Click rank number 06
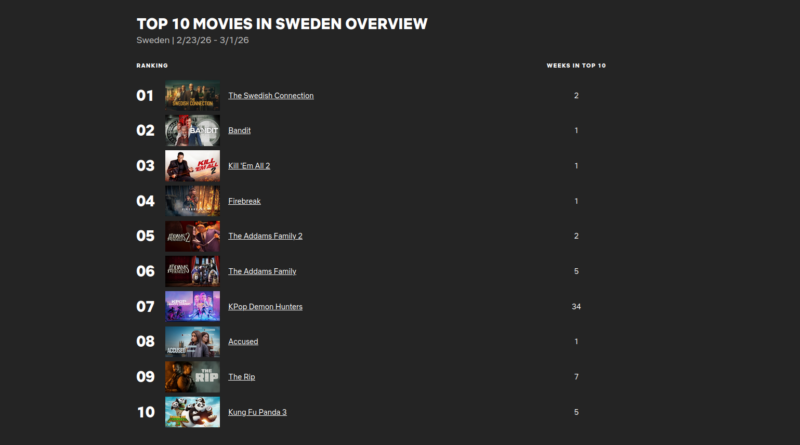 tap(145, 271)
